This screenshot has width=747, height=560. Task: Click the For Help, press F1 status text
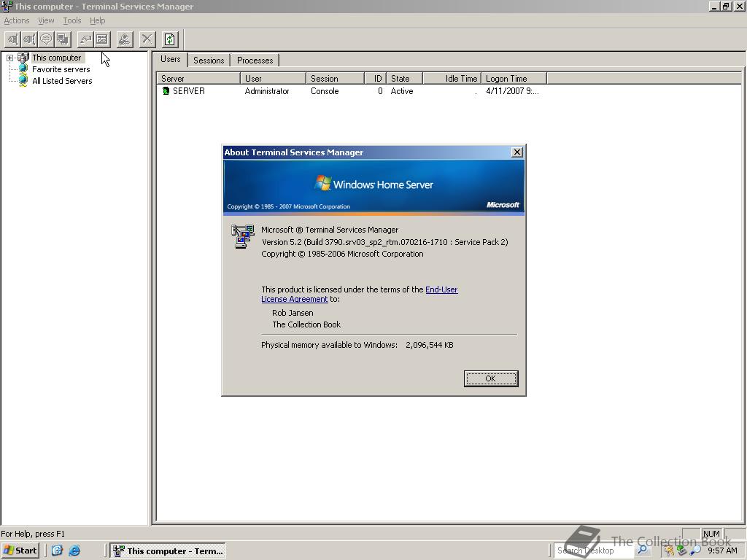pyautogui.click(x=33, y=534)
